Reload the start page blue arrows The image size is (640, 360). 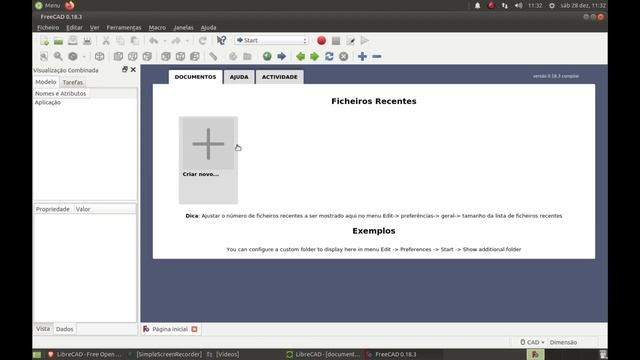(x=329, y=56)
